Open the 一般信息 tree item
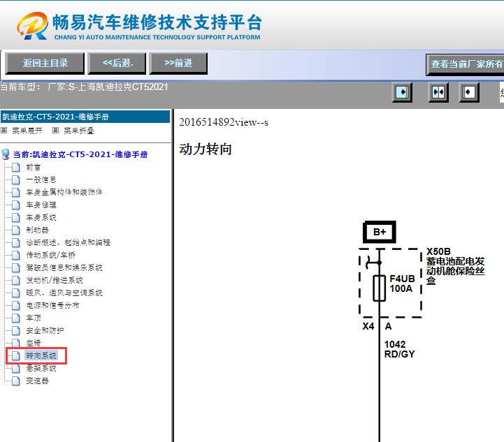The height and width of the screenshot is (442, 504). click(41, 179)
